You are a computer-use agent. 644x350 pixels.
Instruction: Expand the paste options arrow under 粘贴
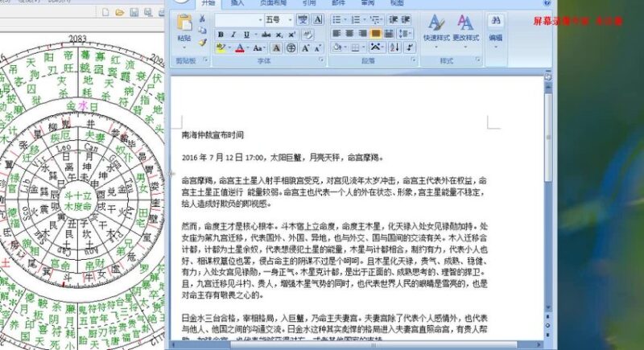pyautogui.click(x=184, y=47)
